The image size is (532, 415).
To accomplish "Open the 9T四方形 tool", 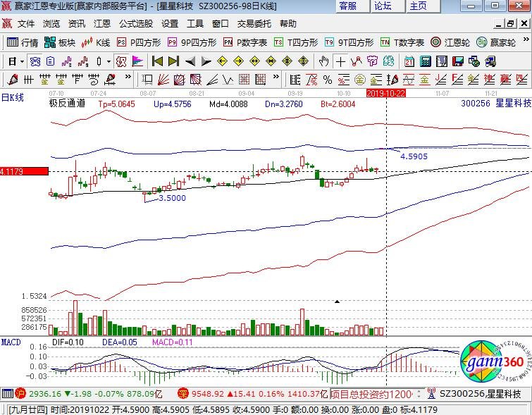I will point(349,42).
